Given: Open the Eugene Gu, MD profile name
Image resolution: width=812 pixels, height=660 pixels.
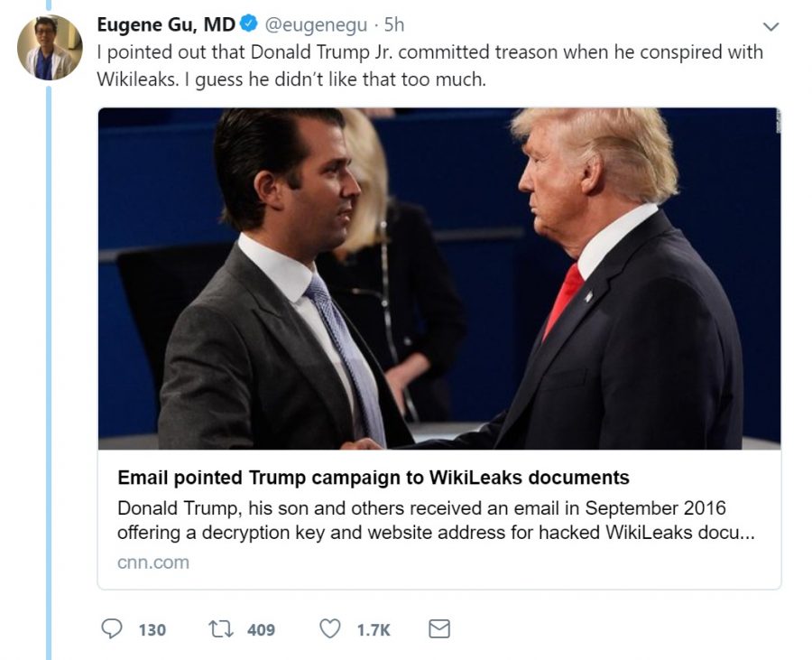Looking at the screenshot, I should coord(166,24).
